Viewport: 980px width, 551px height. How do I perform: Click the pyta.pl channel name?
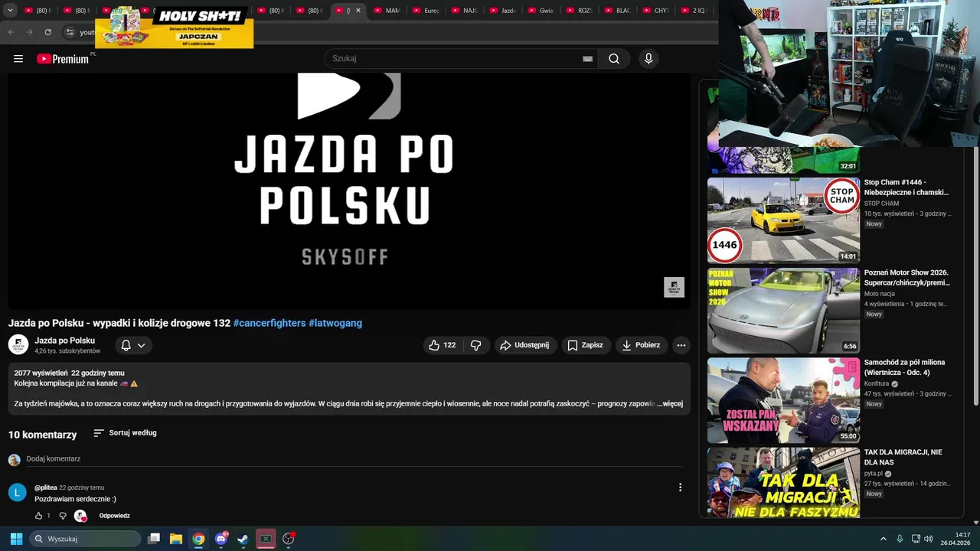[874, 474]
